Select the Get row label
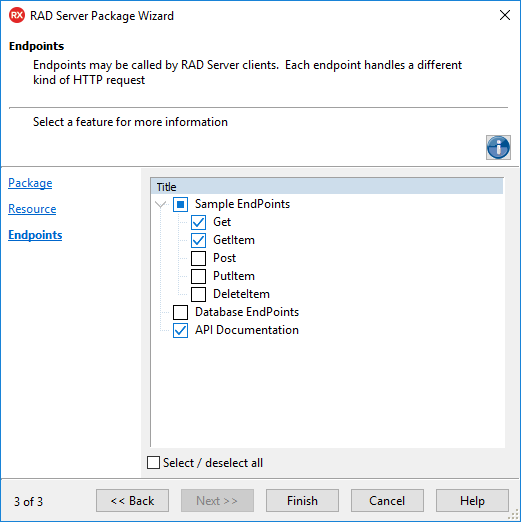Screen dimensions: 521x522 pyautogui.click(x=222, y=222)
